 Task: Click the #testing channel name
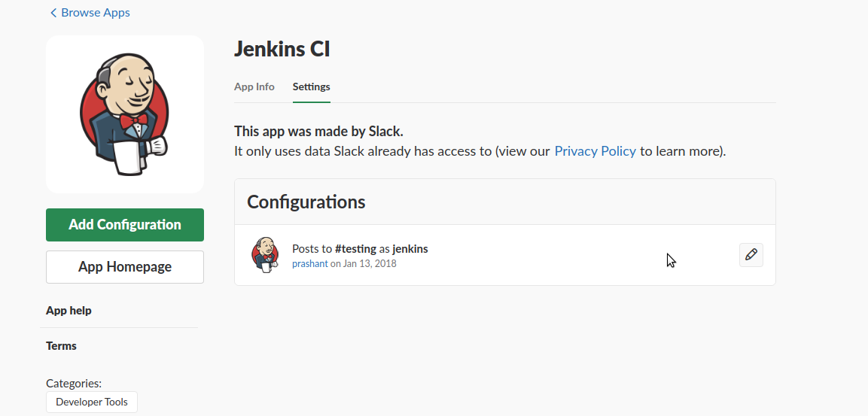(x=355, y=249)
